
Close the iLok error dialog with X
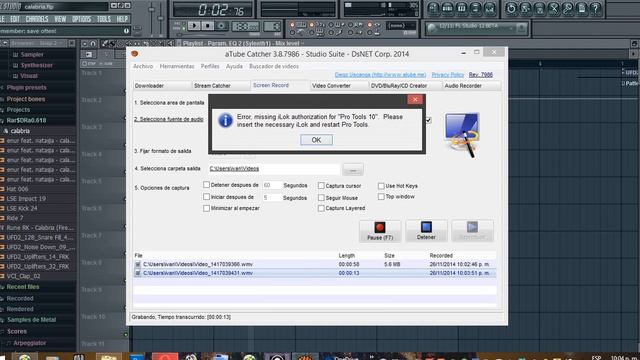[x=415, y=100]
